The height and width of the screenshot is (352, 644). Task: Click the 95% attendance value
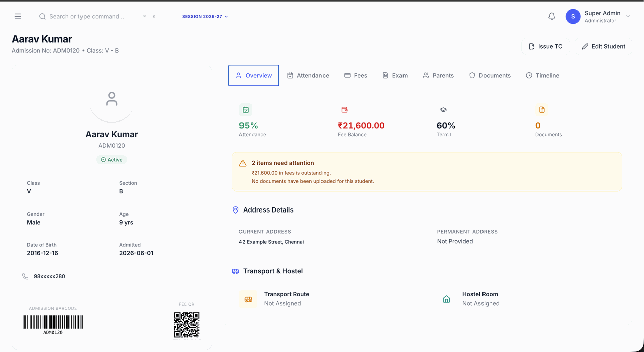point(249,126)
